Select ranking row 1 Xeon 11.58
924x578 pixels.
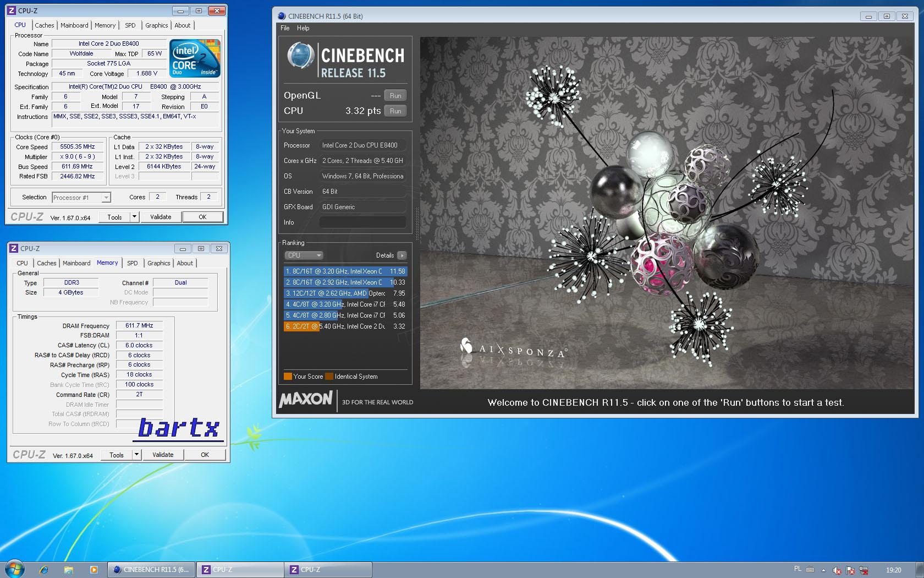[345, 271]
